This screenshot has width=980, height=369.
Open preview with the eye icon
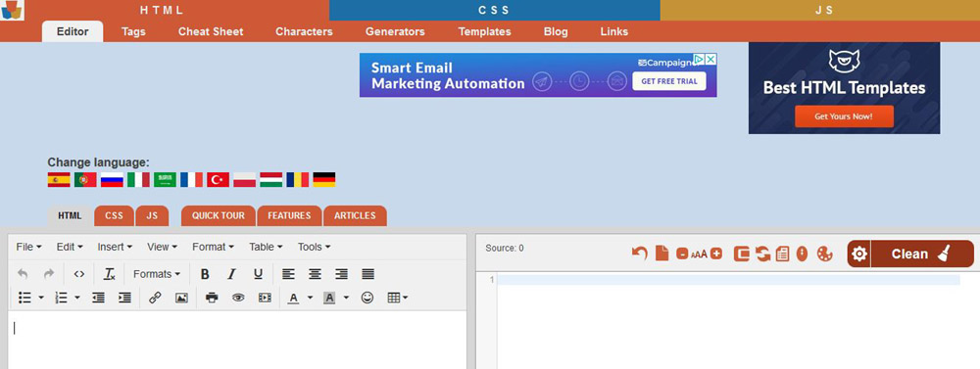pyautogui.click(x=238, y=298)
